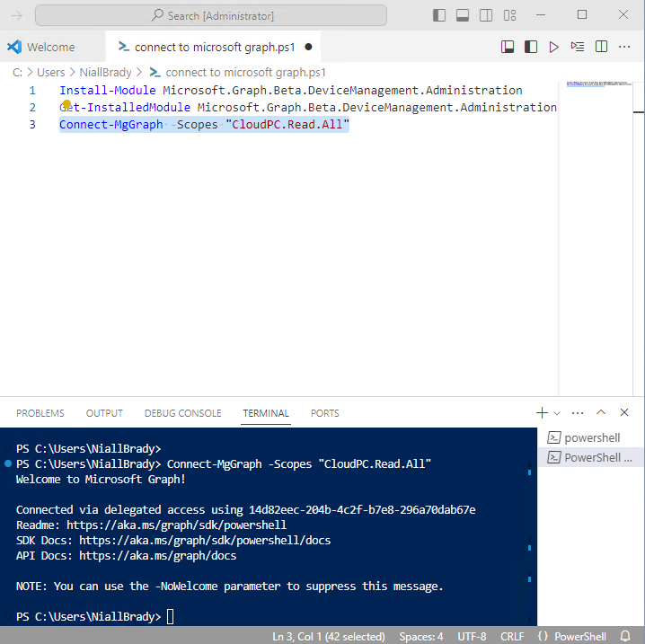Open More Actions ellipsis in editor toolbar

624,47
